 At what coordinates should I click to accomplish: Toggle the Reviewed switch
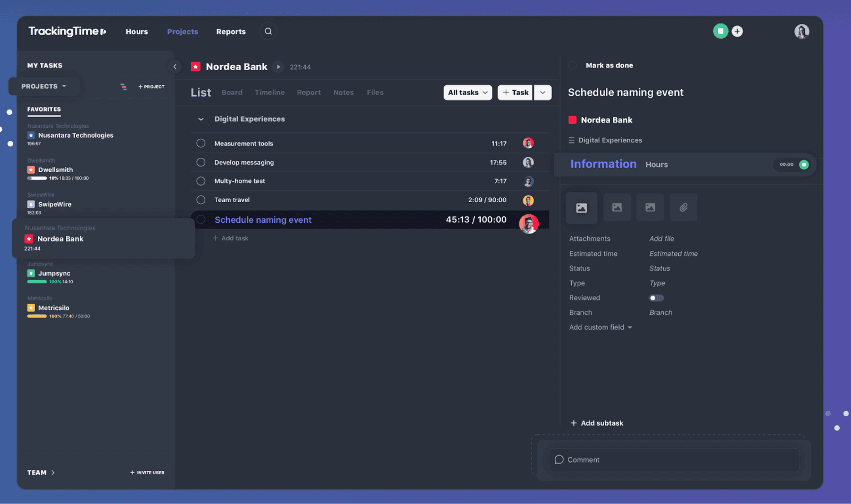656,298
